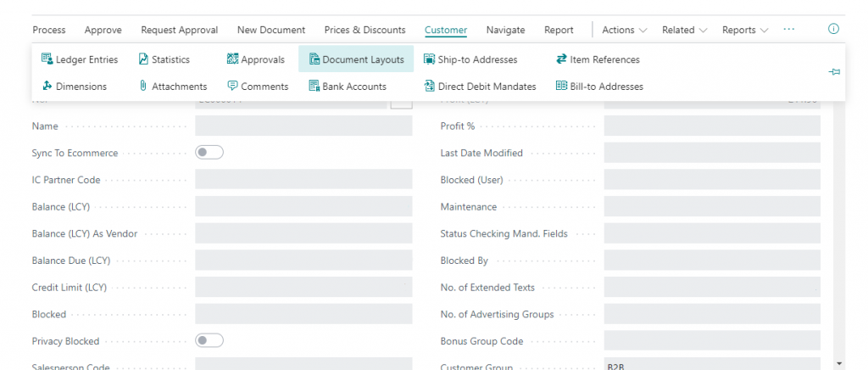
Task: Open the Process menu
Action: [x=48, y=30]
